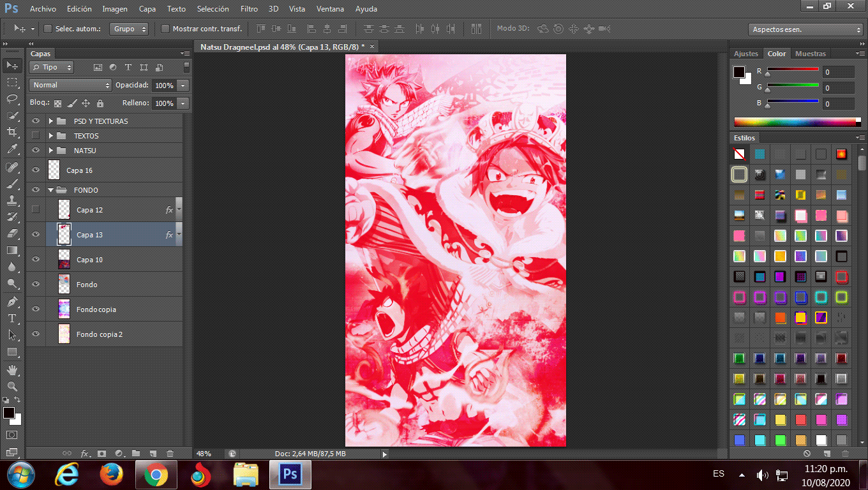The image size is (868, 490).
Task: Add a layer mask from Layers panel
Action: 101,454
